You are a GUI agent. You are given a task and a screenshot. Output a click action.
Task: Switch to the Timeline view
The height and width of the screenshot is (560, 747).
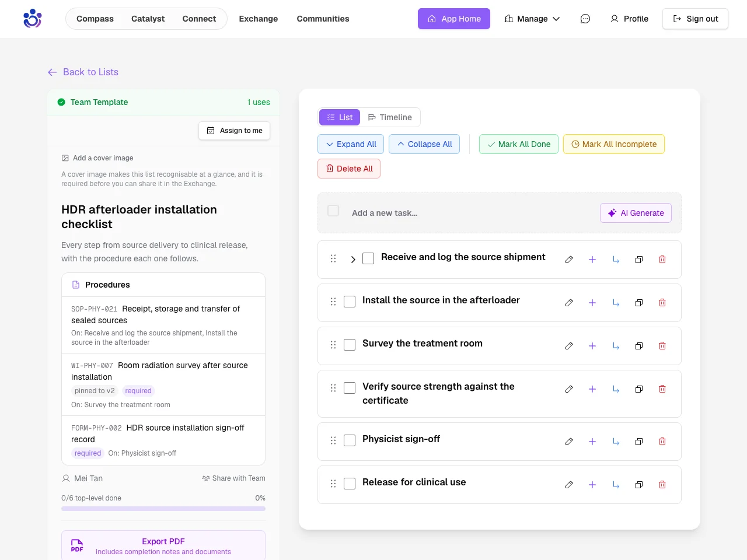[x=390, y=117]
